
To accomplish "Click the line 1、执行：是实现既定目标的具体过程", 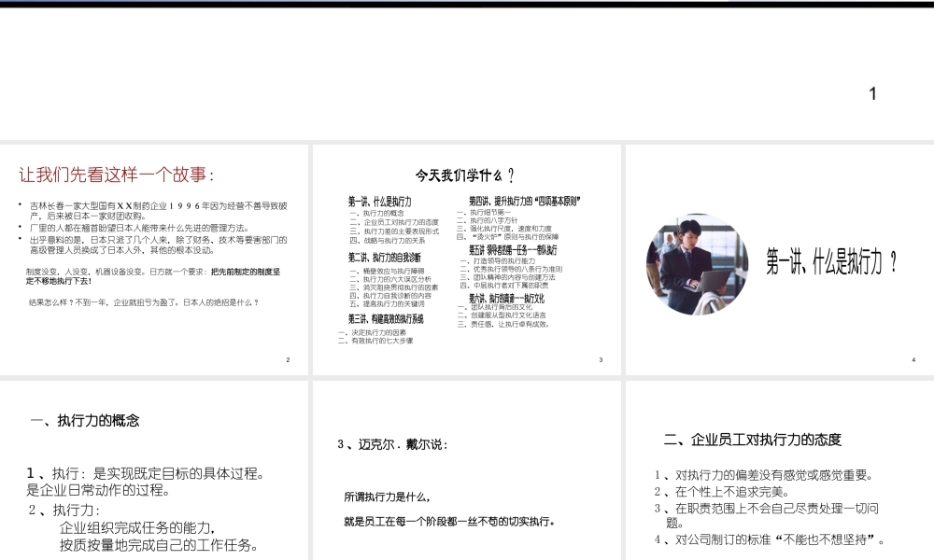I will coord(146,474).
